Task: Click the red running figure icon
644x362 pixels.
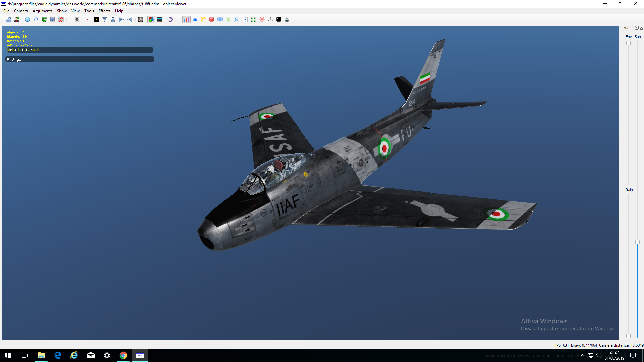Action: click(x=61, y=19)
